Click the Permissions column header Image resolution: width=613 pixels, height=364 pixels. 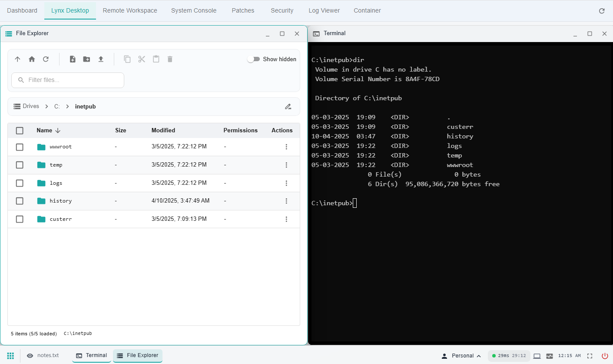click(x=240, y=130)
